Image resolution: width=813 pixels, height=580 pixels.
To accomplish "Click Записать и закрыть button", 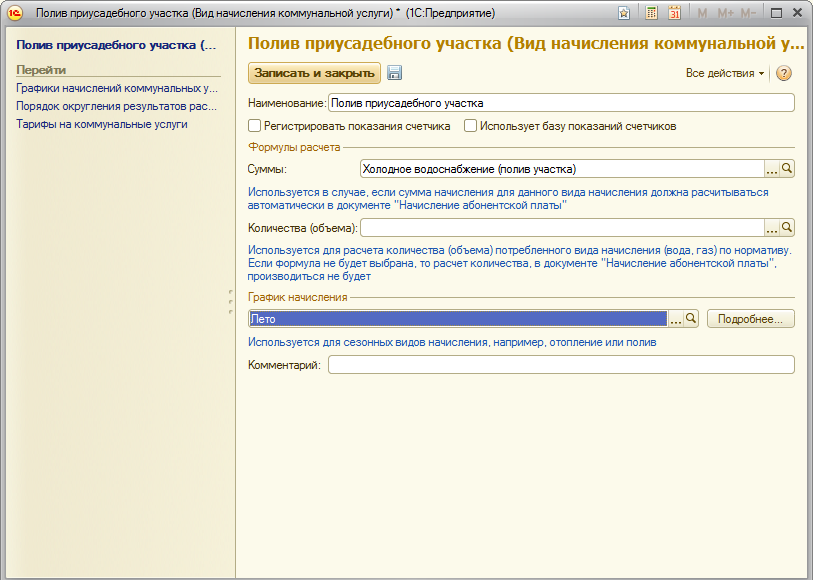I will click(314, 73).
